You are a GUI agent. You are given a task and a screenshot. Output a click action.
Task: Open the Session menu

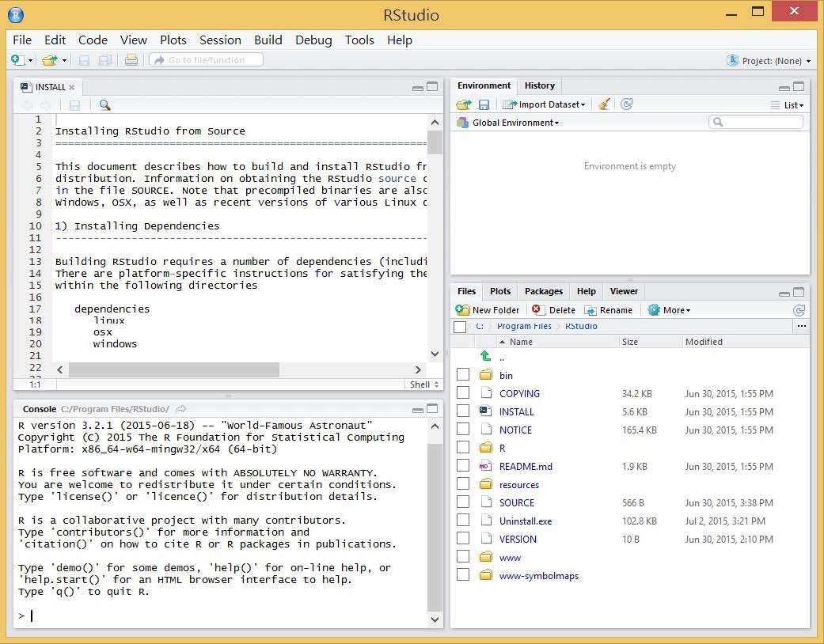pos(220,40)
